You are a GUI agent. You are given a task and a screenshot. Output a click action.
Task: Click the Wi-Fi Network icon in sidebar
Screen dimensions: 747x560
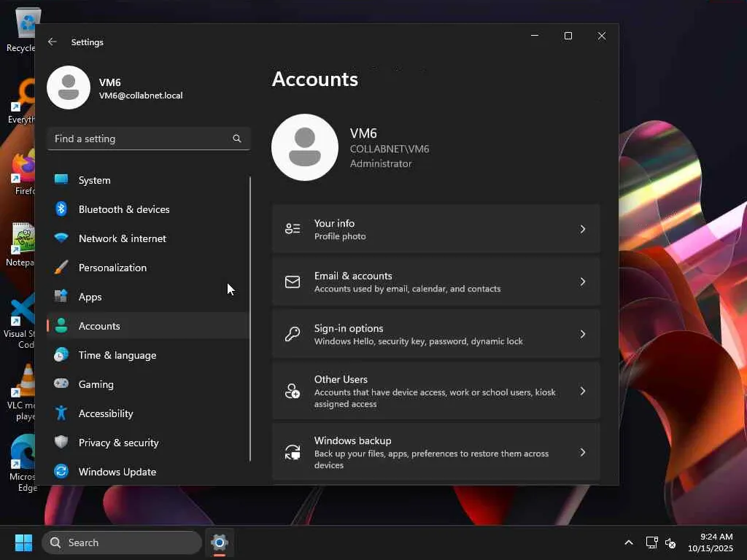[x=61, y=238]
